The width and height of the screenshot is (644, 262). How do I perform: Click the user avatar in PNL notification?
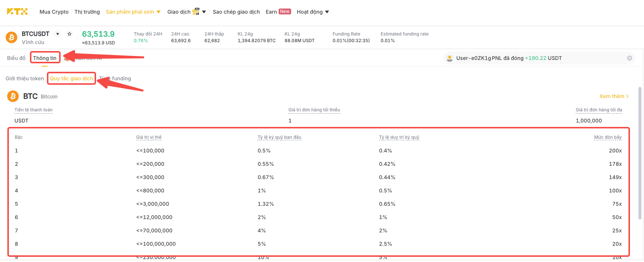pyautogui.click(x=450, y=58)
